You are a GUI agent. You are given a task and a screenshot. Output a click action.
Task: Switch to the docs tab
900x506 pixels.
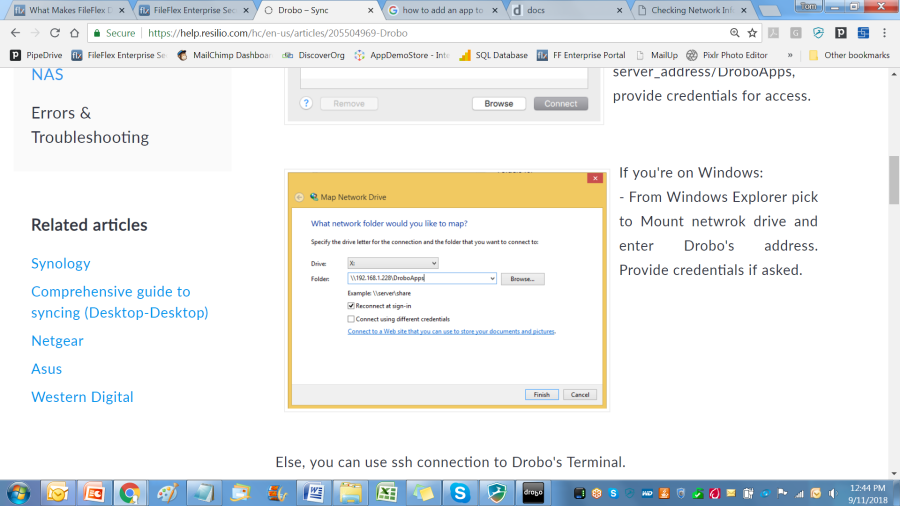coord(568,10)
